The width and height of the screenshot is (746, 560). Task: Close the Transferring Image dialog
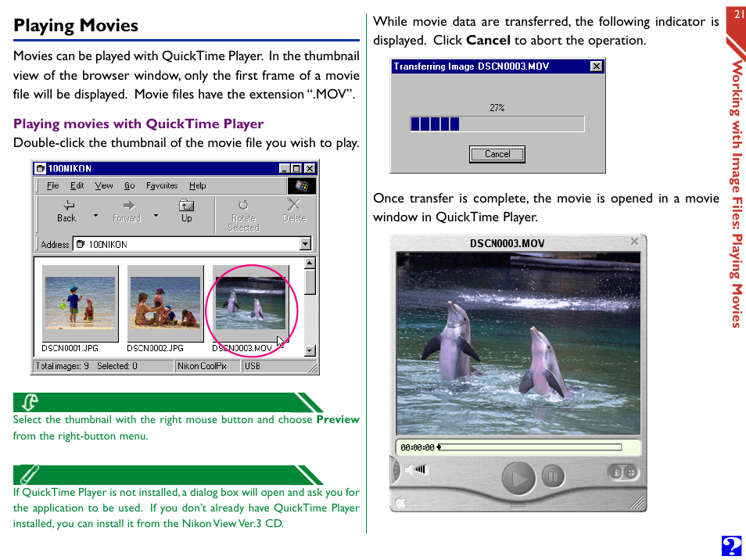point(596,66)
